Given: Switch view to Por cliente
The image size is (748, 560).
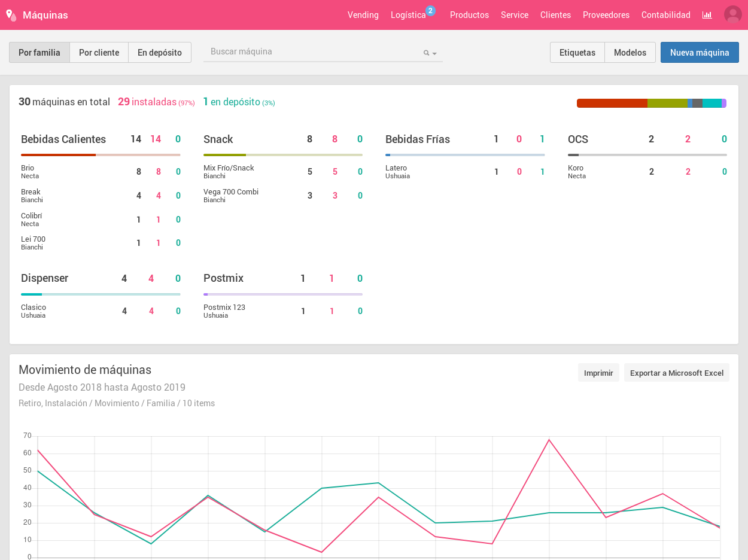Looking at the screenshot, I should tap(99, 53).
